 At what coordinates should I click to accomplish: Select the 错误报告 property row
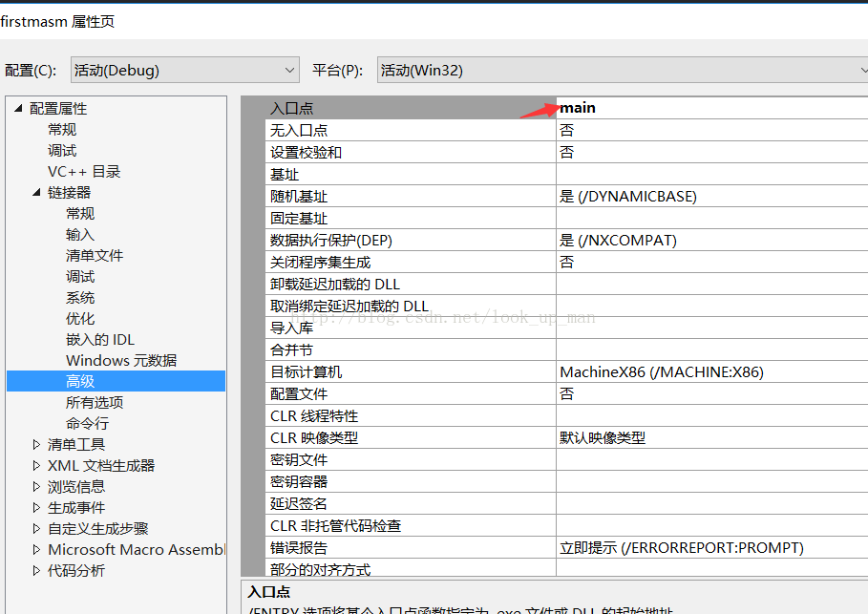[x=411, y=548]
